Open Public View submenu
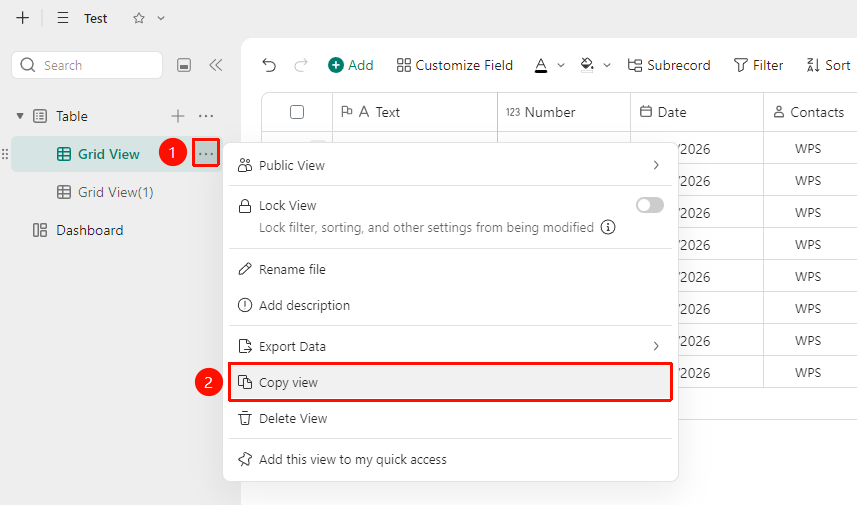The width and height of the screenshot is (857, 505). [450, 165]
